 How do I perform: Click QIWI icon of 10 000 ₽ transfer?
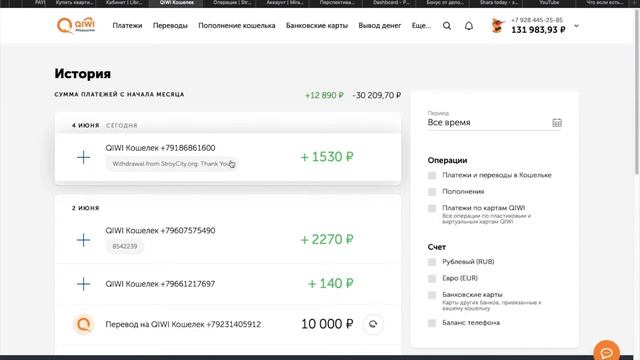tap(84, 324)
